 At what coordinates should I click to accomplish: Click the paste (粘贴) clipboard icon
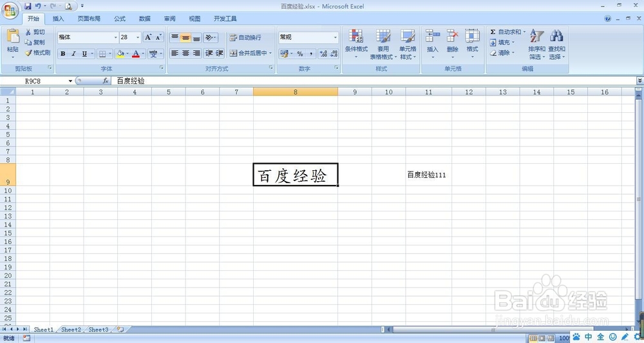(x=13, y=36)
